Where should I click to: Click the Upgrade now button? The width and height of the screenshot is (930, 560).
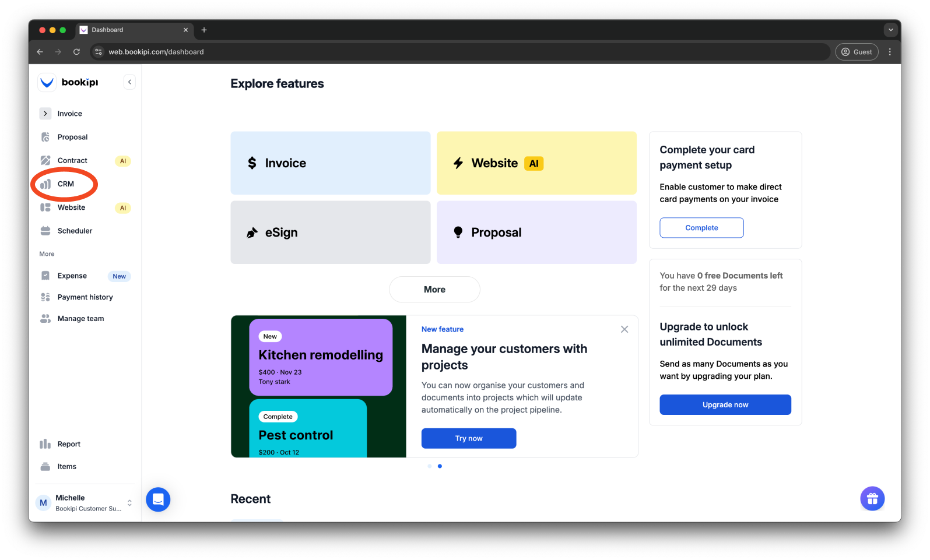[725, 405]
